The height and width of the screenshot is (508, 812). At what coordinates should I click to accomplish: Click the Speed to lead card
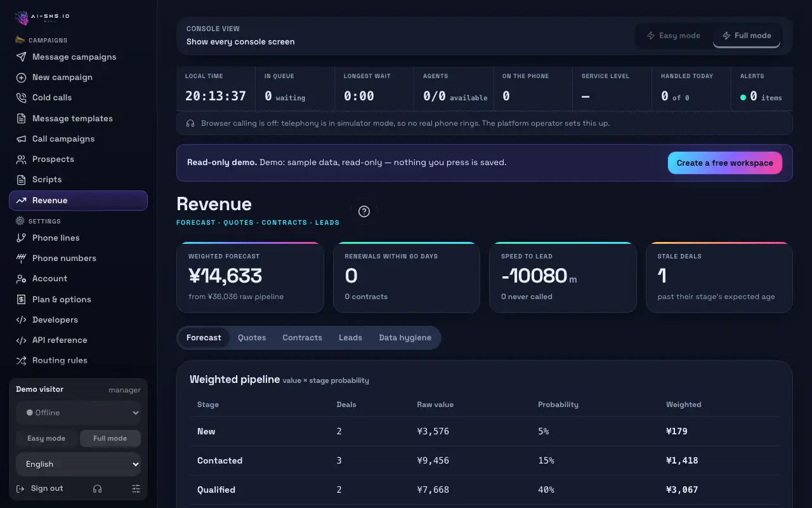point(563,277)
